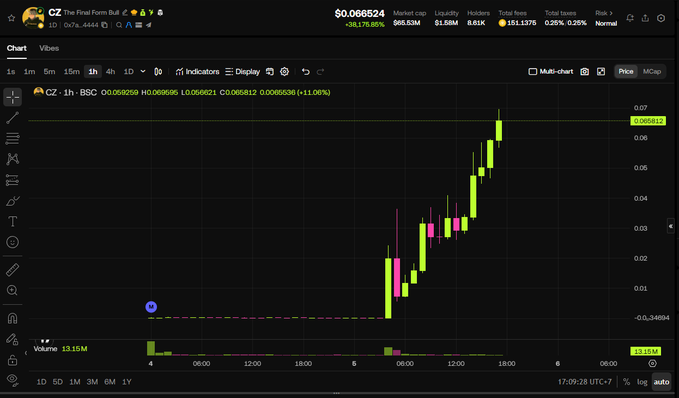Open the token search magnifier icon
This screenshot has width=679, height=398.
(x=119, y=25)
